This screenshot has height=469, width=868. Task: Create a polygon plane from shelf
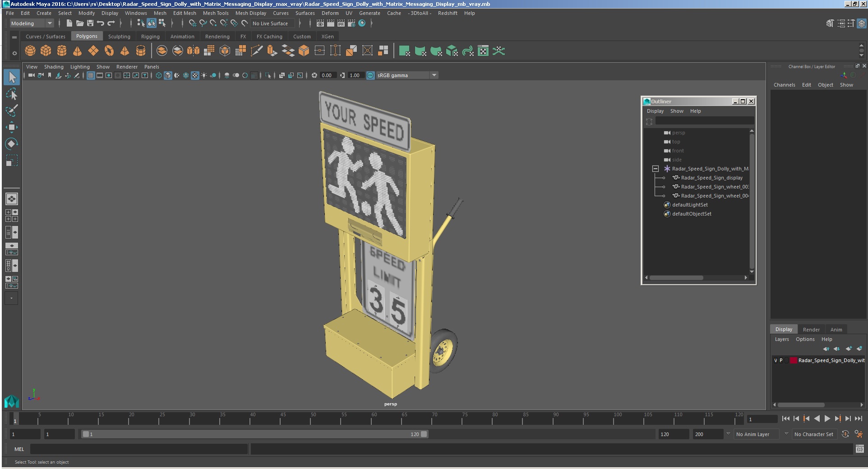tap(93, 51)
